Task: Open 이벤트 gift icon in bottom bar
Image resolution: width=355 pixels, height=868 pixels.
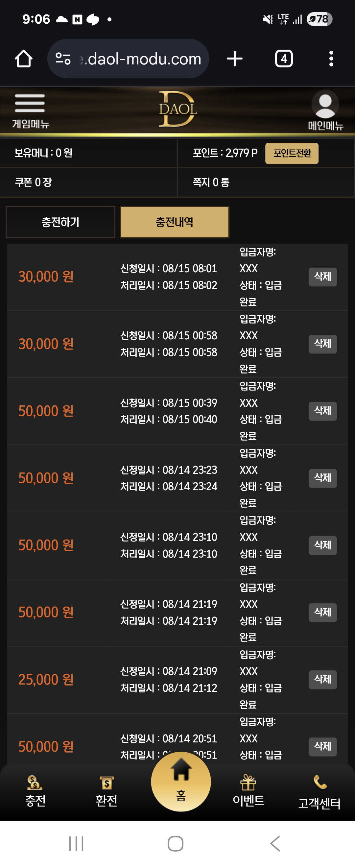Action: click(248, 790)
